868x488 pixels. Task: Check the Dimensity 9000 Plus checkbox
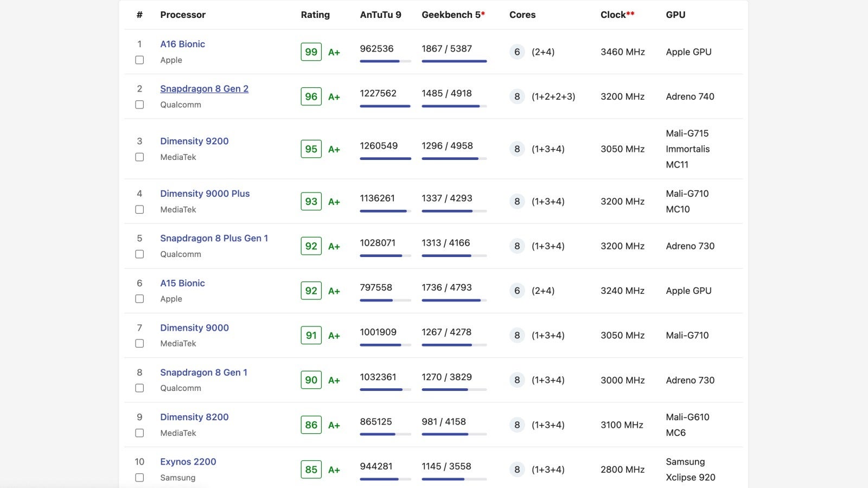[x=139, y=209]
